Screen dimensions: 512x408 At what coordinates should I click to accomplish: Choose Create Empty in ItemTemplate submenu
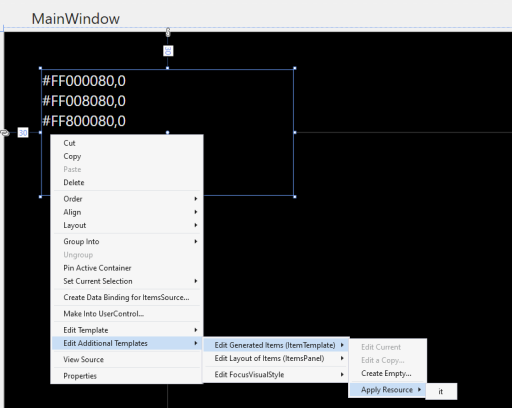pyautogui.click(x=387, y=373)
